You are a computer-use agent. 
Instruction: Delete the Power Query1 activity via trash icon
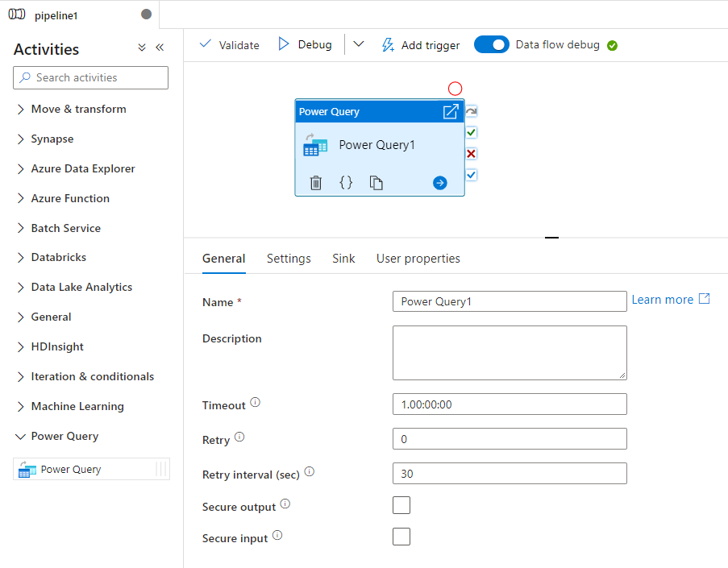click(x=316, y=183)
